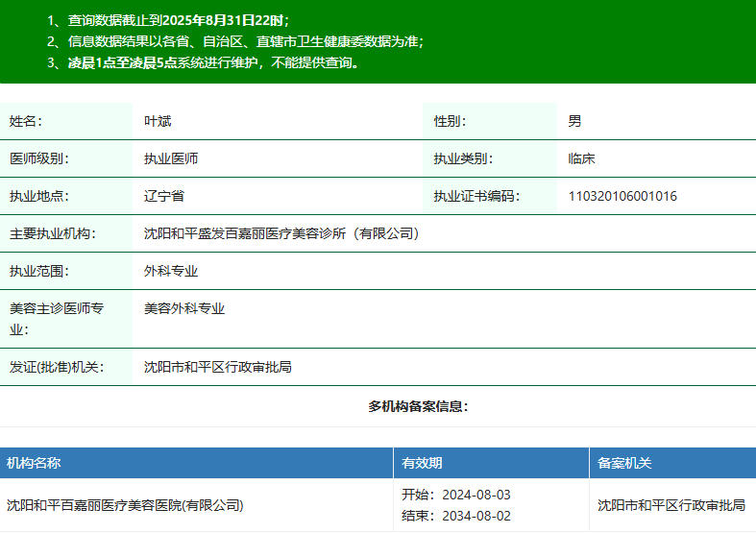756x533 pixels.
Task: Click main institution 沈阳和平盛发百嘉丽医疗美容诊所
Action: pyautogui.click(x=281, y=233)
